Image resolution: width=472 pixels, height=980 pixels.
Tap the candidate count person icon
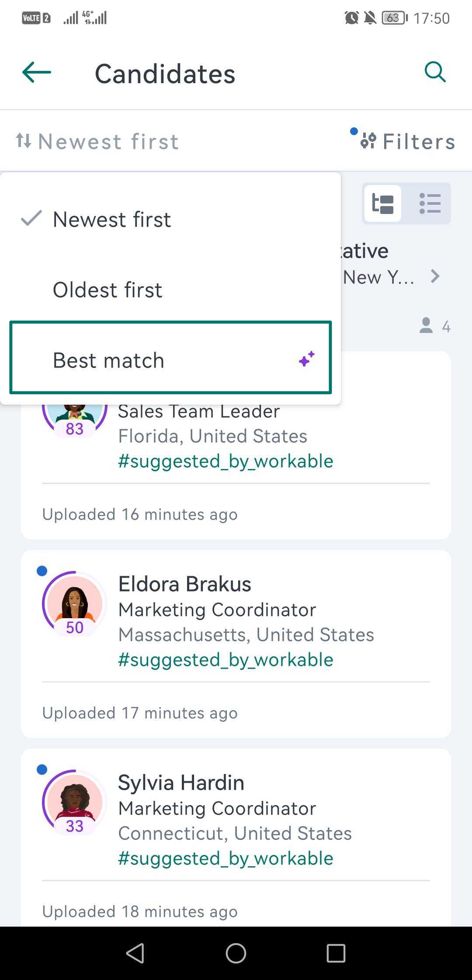click(426, 325)
